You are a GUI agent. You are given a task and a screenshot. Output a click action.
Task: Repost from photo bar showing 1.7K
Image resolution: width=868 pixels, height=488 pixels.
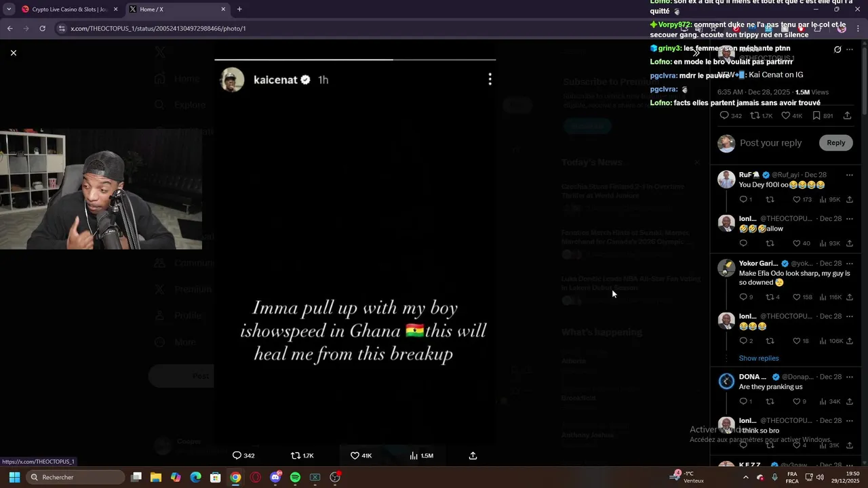coord(302,455)
